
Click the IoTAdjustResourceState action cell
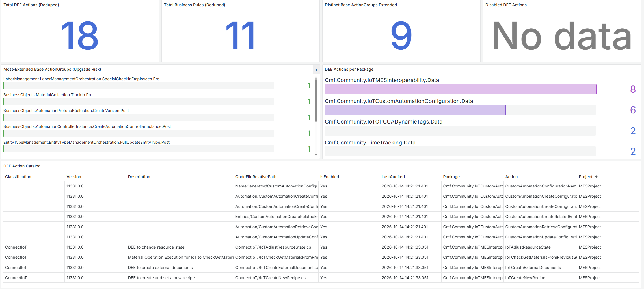click(541, 247)
